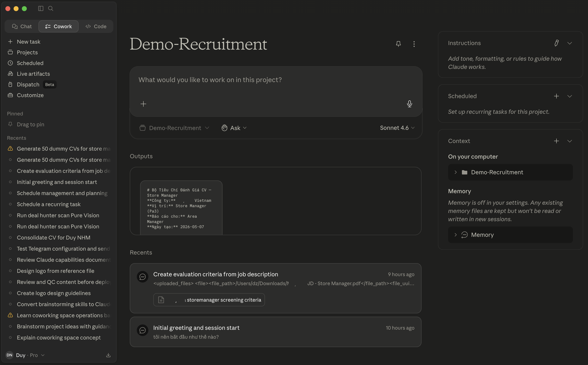The image size is (588, 365).
Task: Click the Drag to pin placeholder
Action: click(30, 124)
